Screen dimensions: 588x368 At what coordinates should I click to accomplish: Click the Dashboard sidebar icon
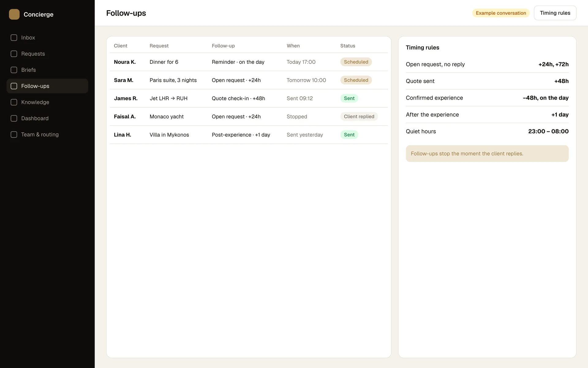tap(14, 118)
